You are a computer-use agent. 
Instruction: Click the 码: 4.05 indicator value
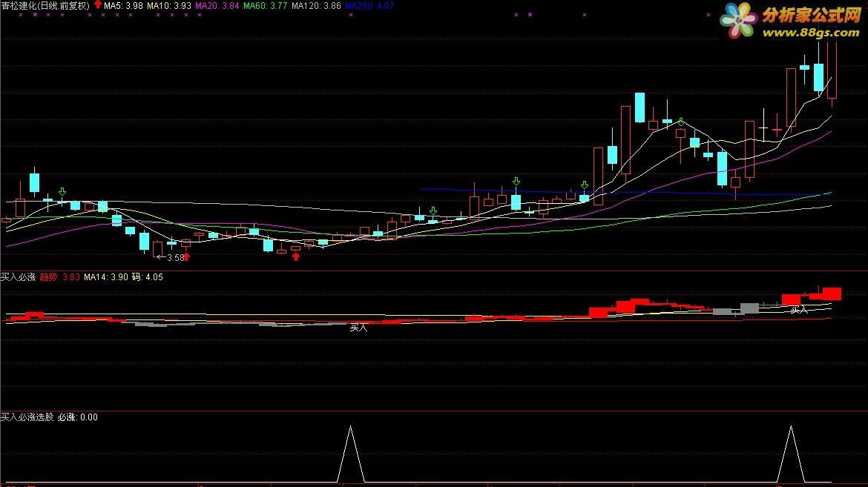(x=147, y=276)
